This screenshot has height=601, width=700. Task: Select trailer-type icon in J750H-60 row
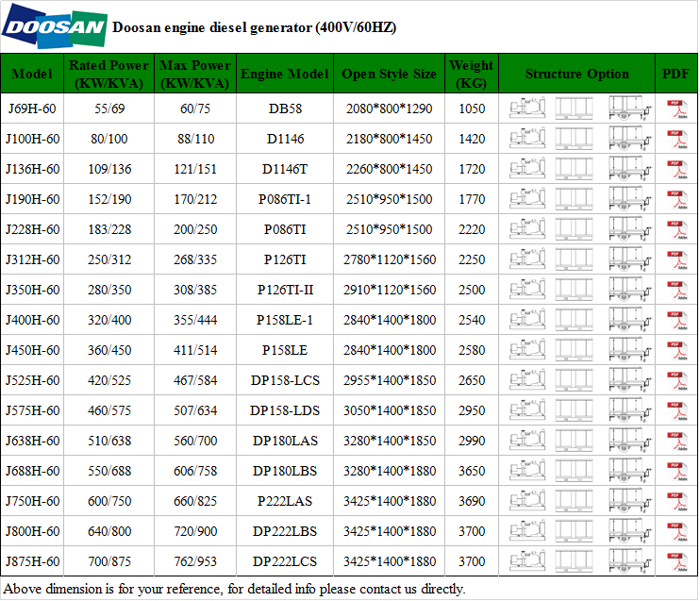pos(630,501)
